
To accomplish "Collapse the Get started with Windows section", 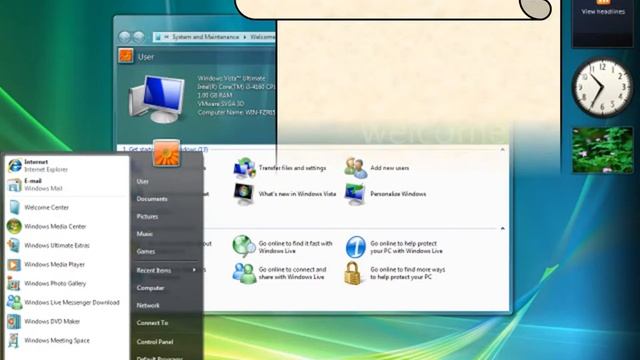I will [x=502, y=150].
